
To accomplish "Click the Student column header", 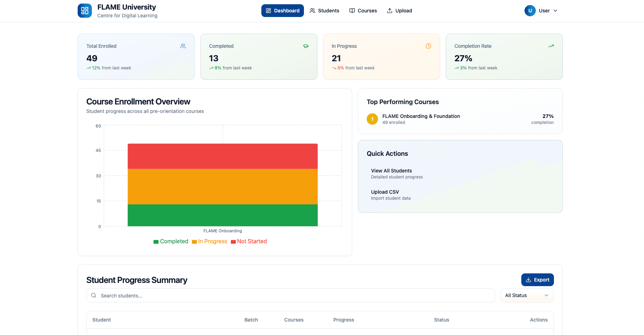I will [102, 320].
